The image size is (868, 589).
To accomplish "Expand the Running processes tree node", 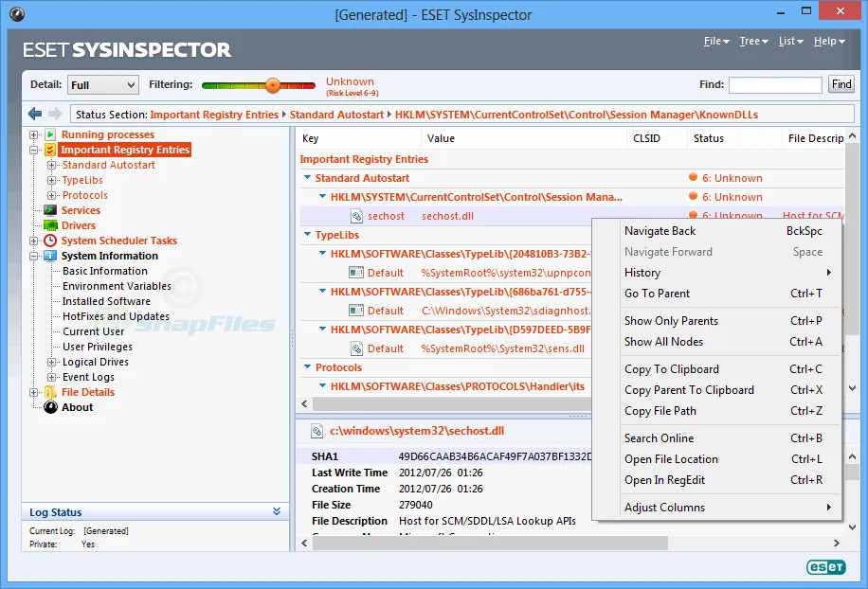I will (34, 134).
